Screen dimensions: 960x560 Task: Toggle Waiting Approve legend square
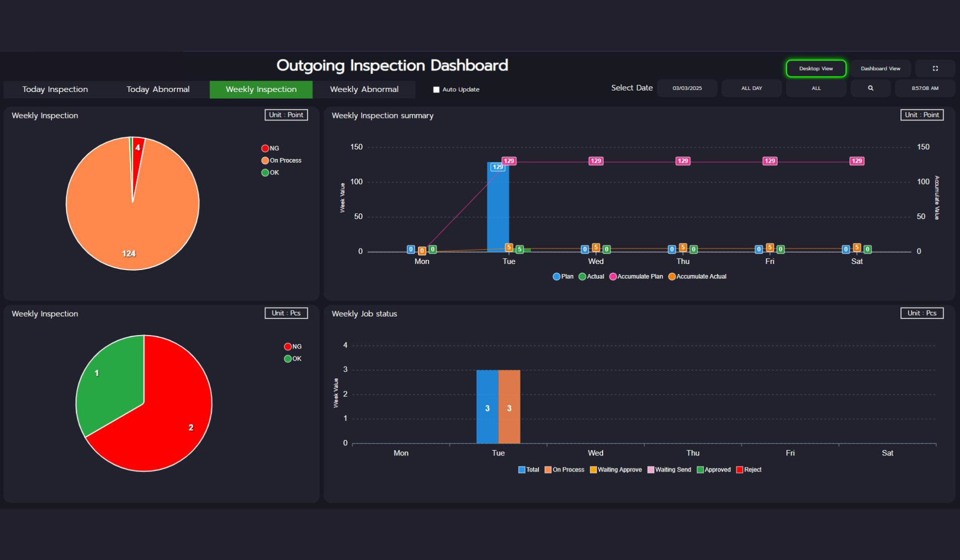tap(593, 469)
